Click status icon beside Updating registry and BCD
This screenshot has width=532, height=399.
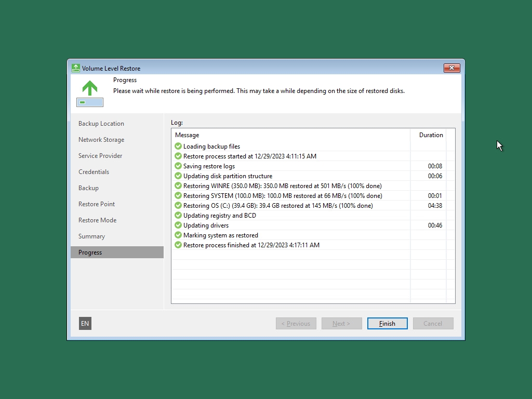(178, 216)
